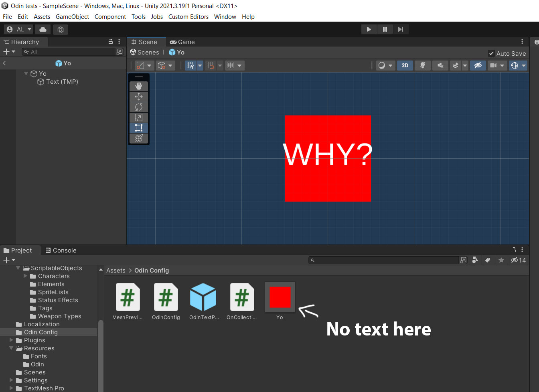The height and width of the screenshot is (392, 539).
Task: Switch to the Game tab
Action: (x=182, y=42)
